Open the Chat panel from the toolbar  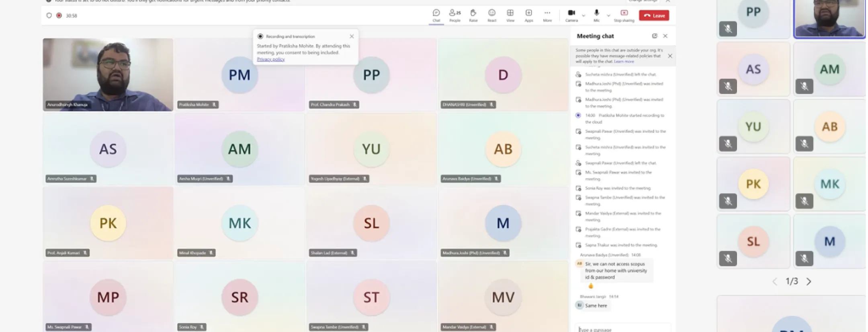tap(436, 15)
